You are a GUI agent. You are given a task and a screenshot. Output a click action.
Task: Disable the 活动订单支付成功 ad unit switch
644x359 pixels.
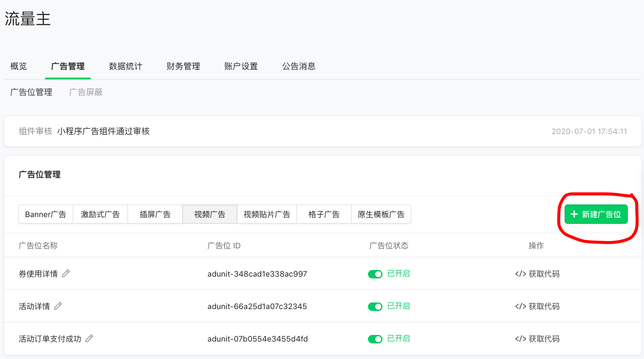point(375,339)
